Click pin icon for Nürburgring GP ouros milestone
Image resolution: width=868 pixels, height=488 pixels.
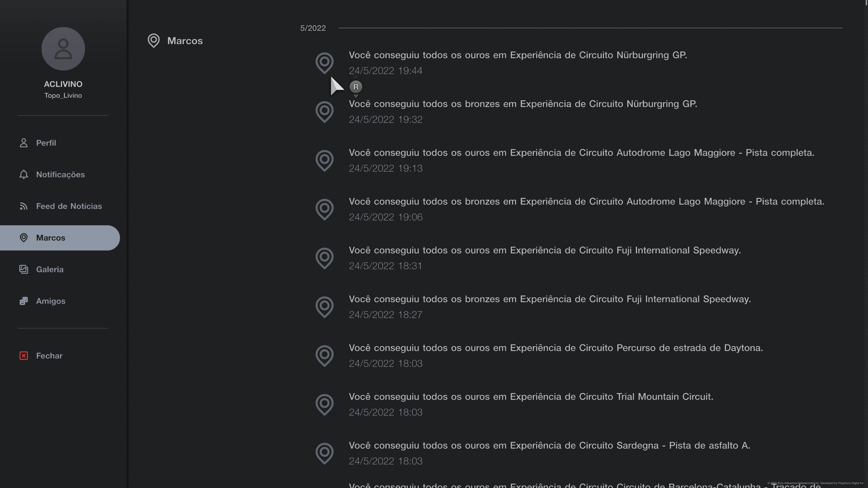click(325, 63)
